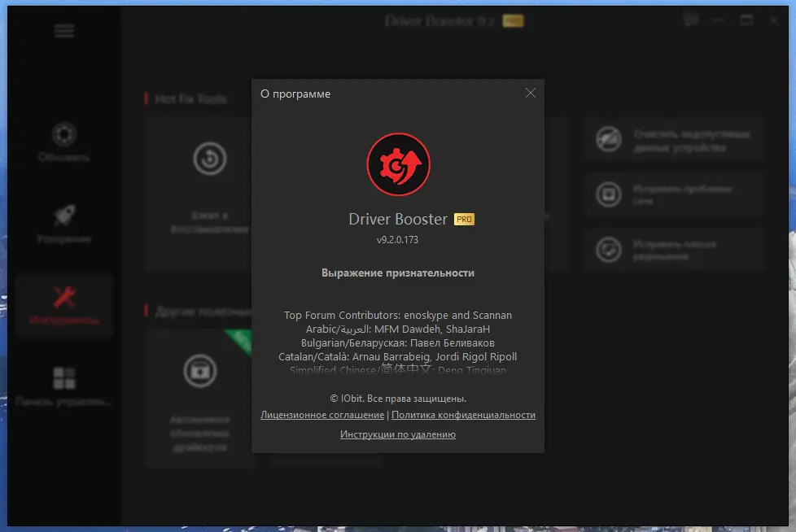
Task: Click the version number v9.2.0.173
Action: point(398,238)
